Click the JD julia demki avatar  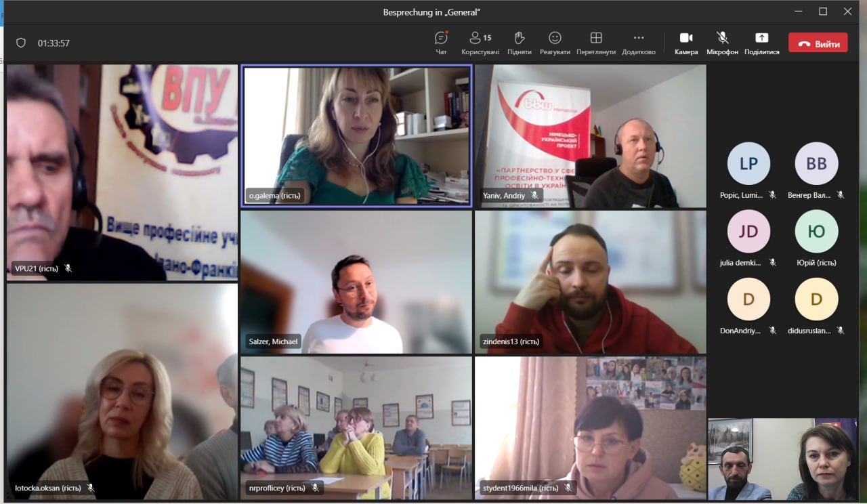(748, 232)
